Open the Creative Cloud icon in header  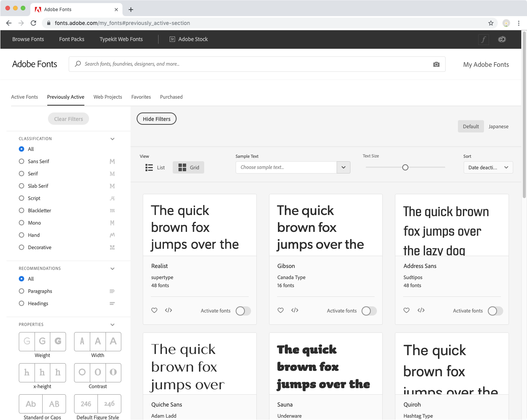(x=502, y=39)
